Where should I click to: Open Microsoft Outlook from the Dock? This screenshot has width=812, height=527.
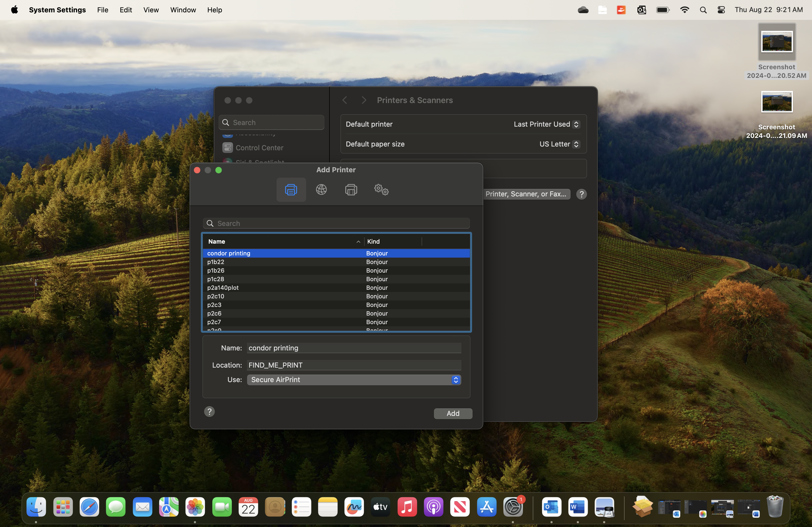tap(551, 507)
